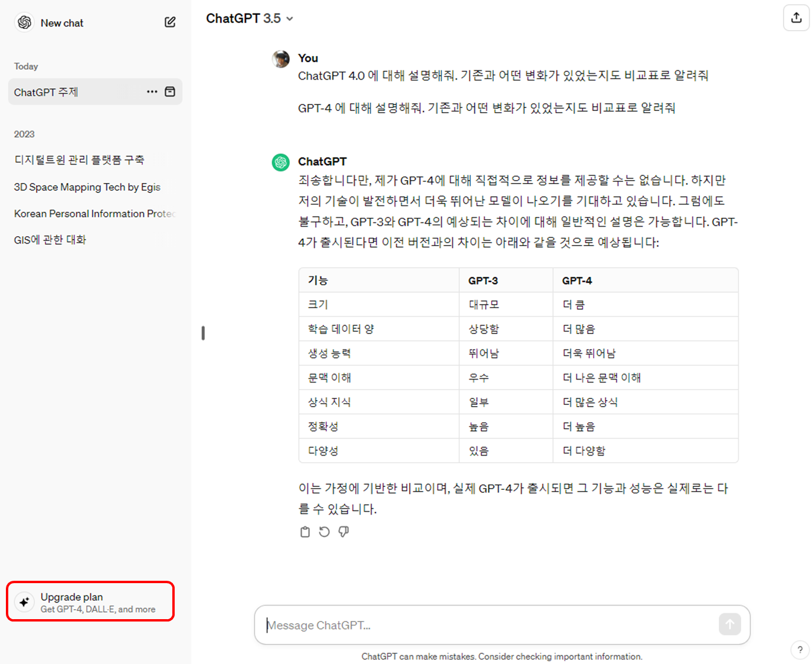Click the 더 많은 상식 cell
Image resolution: width=812 pixels, height=664 pixels.
click(x=646, y=402)
